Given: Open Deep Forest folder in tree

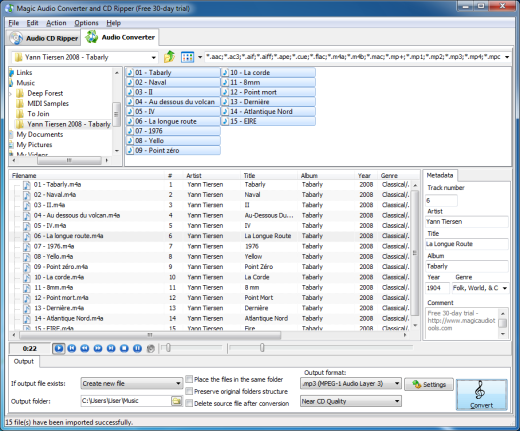Looking at the screenshot, I should 45,93.
